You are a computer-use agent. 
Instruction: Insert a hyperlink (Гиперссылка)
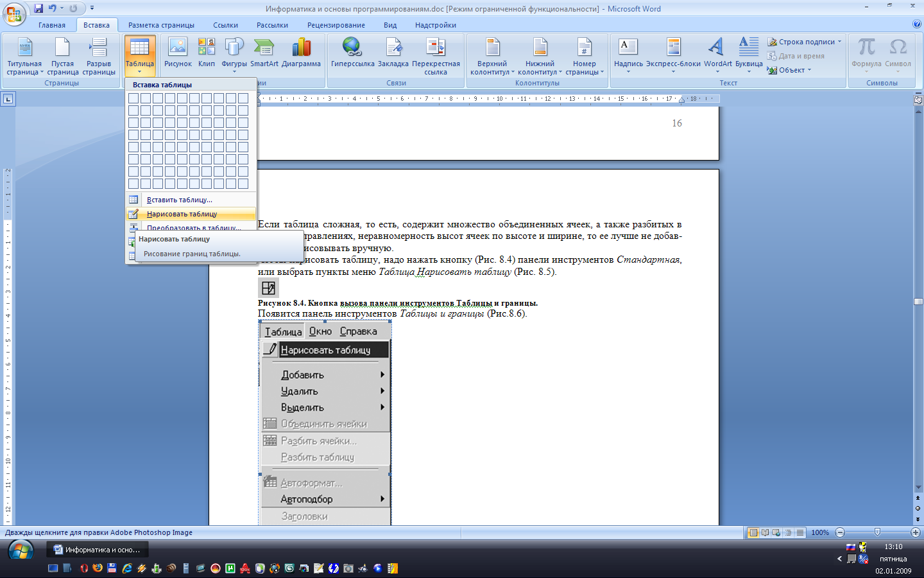point(352,53)
